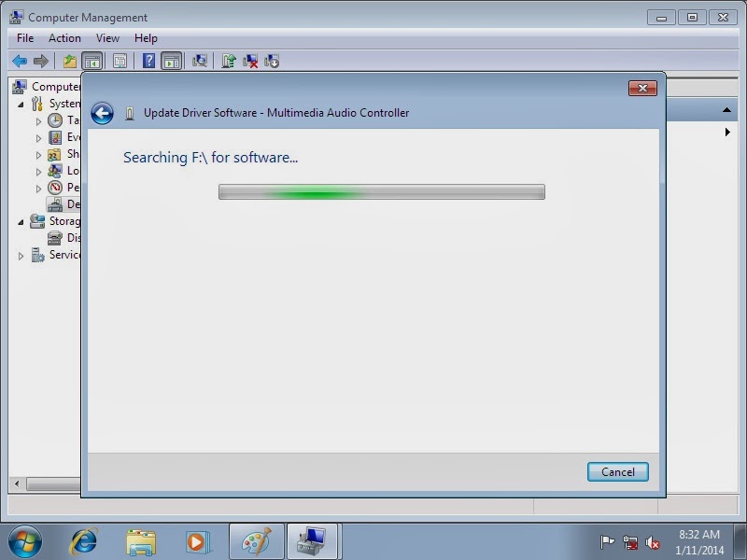Open the Windows Start button
The height and width of the screenshot is (560, 747).
(25, 542)
